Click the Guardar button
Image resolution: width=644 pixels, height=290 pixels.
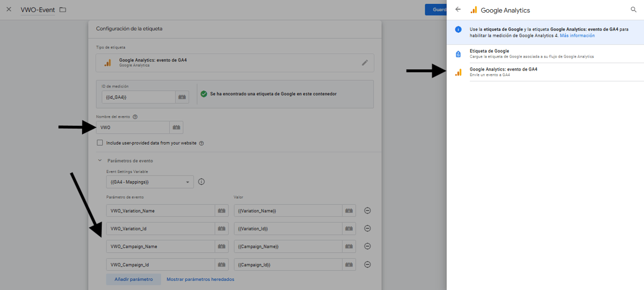[x=436, y=10]
